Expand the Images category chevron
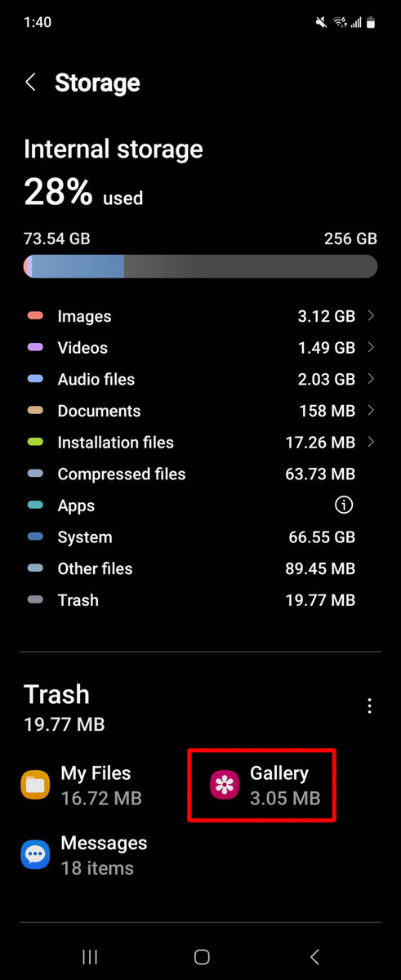401x980 pixels. [x=372, y=316]
